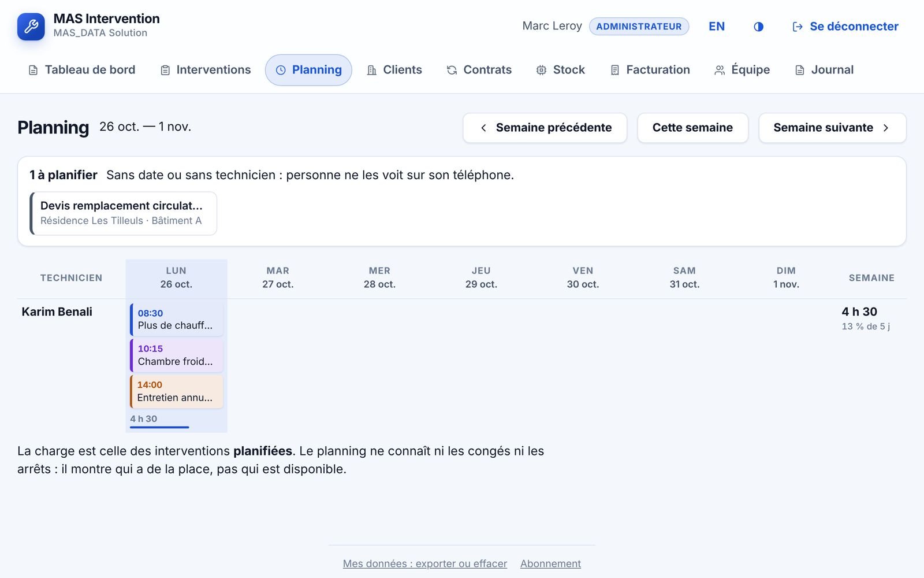Click the MAS Intervention wrench logo
924x578 pixels.
click(31, 27)
